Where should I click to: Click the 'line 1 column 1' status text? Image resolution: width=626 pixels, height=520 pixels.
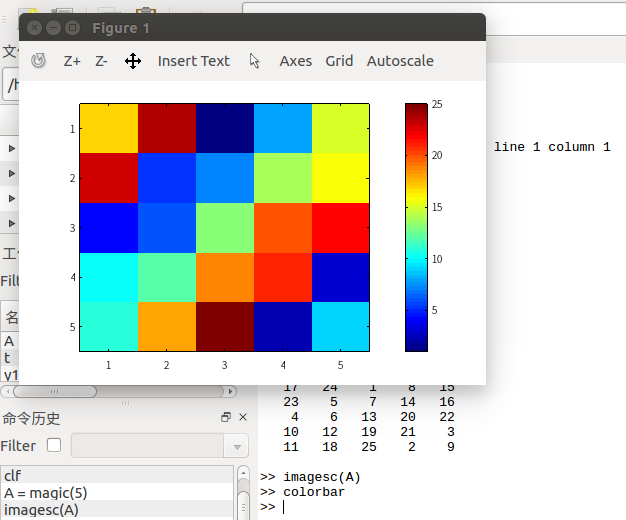(x=552, y=147)
